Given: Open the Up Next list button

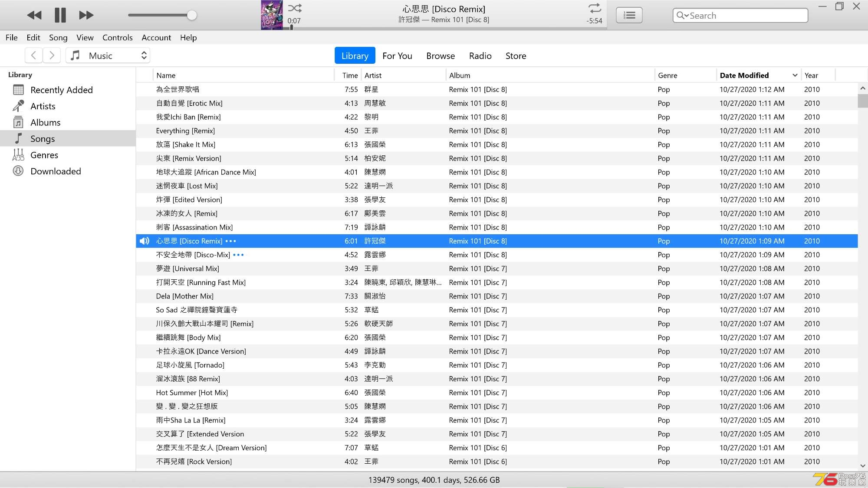Looking at the screenshot, I should pyautogui.click(x=629, y=15).
